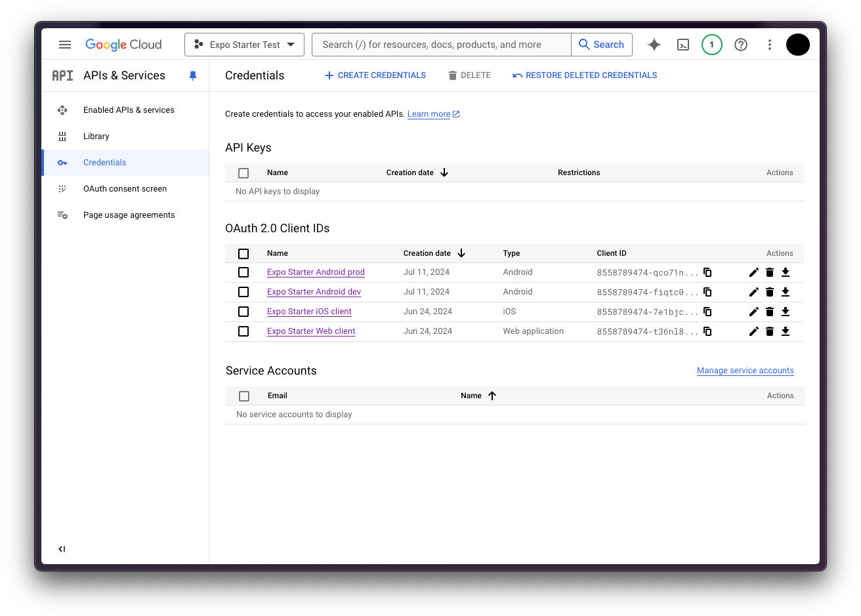Edit Expo Starter Android prod with pencil icon

click(754, 272)
